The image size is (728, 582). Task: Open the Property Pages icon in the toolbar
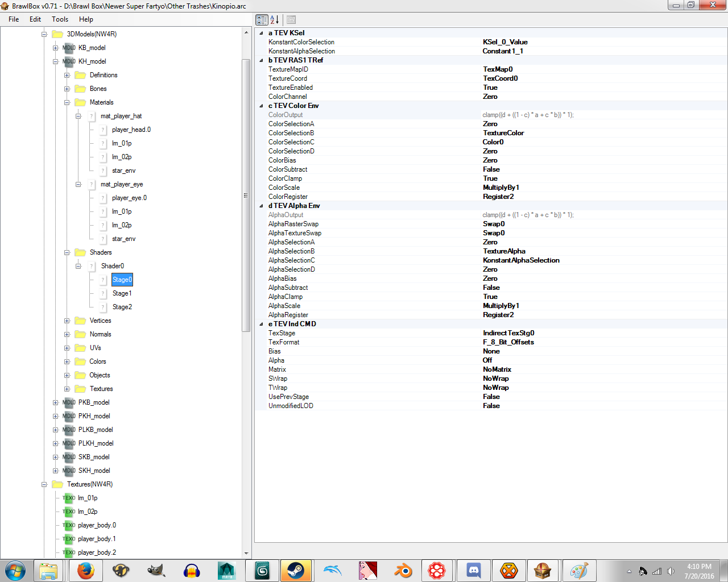[x=291, y=20]
